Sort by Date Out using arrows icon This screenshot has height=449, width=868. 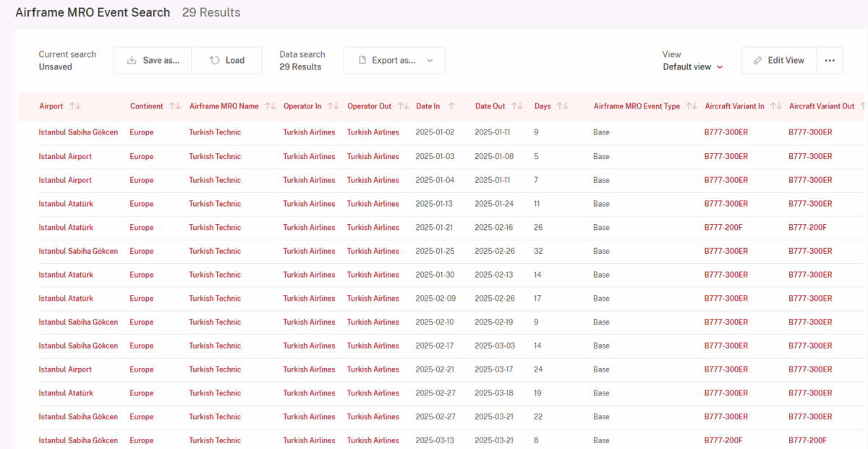[516, 106]
